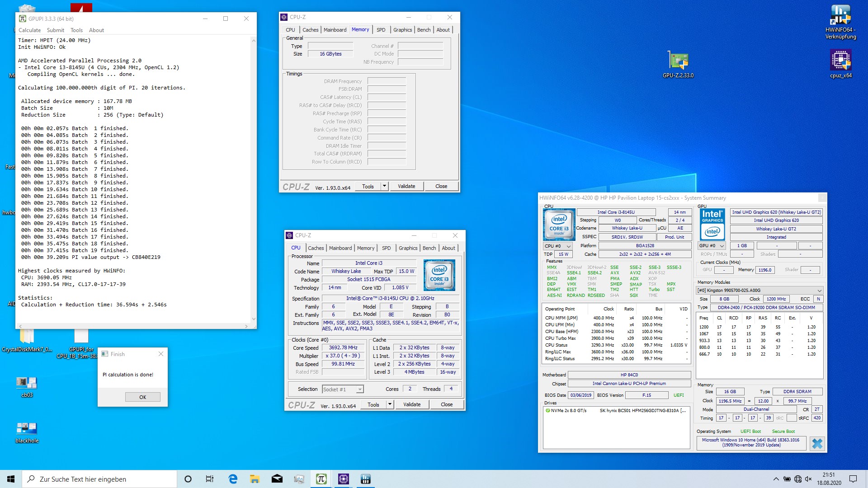
Task: Close the Finish dialog with X
Action: (160, 354)
